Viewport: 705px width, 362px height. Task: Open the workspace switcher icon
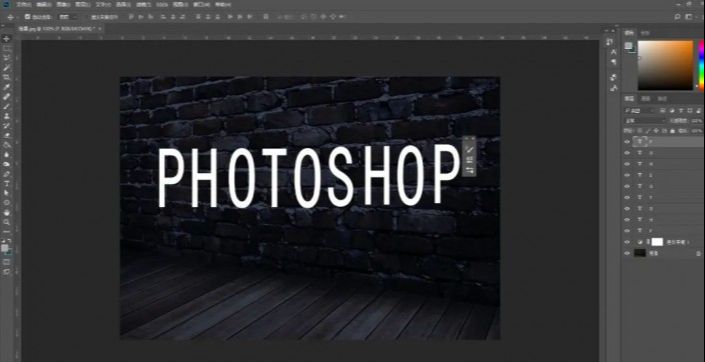[x=689, y=17]
